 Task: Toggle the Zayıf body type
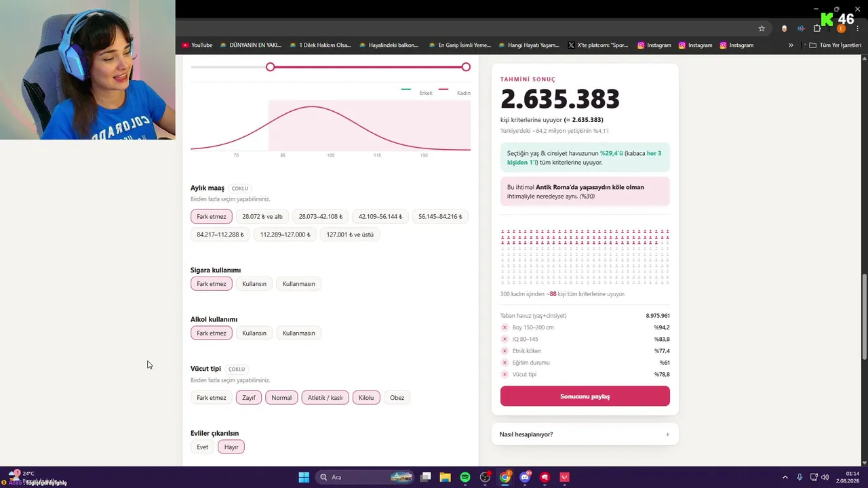point(249,398)
